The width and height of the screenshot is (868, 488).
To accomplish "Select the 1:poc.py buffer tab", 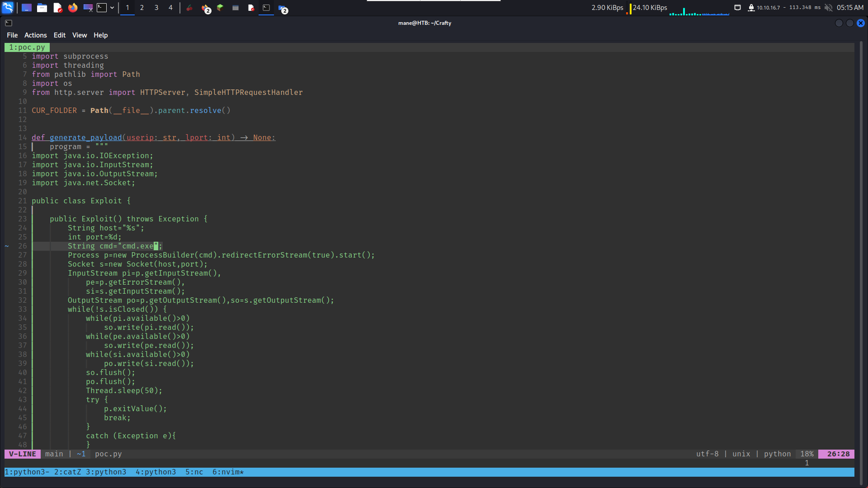I will tap(27, 47).
